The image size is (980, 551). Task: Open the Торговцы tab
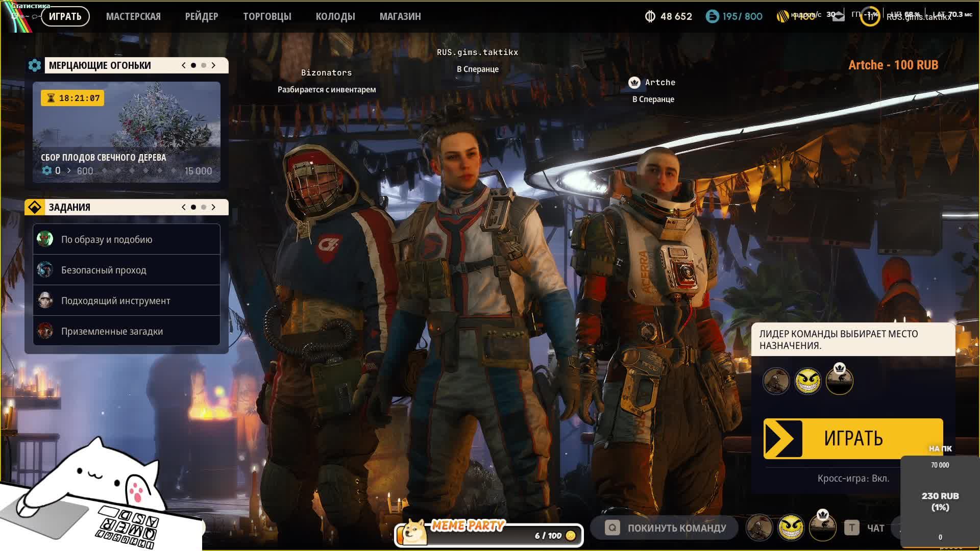tap(267, 16)
